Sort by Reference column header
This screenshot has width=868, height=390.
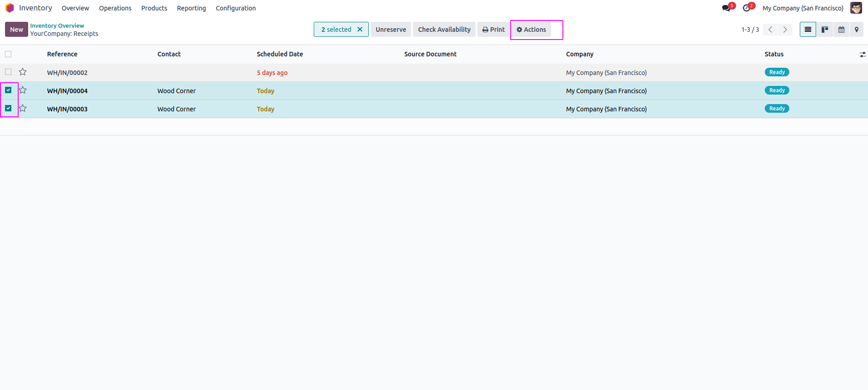tap(62, 54)
